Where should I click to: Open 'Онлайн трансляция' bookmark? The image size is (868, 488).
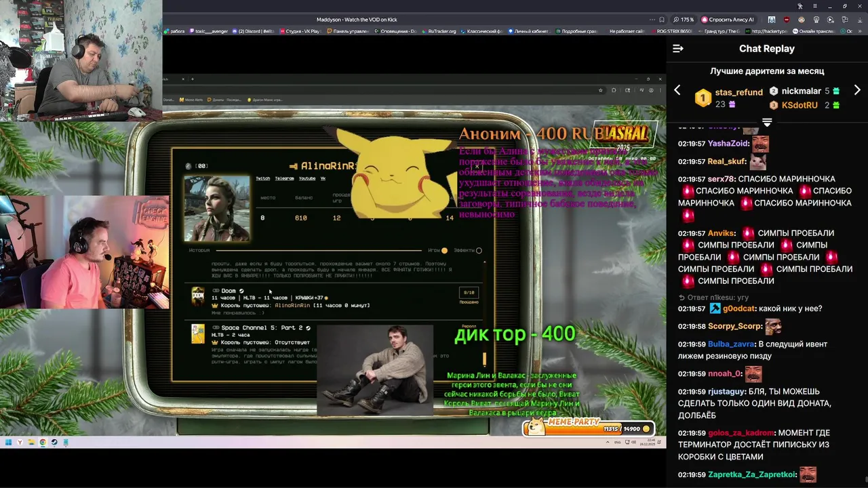[x=815, y=31]
